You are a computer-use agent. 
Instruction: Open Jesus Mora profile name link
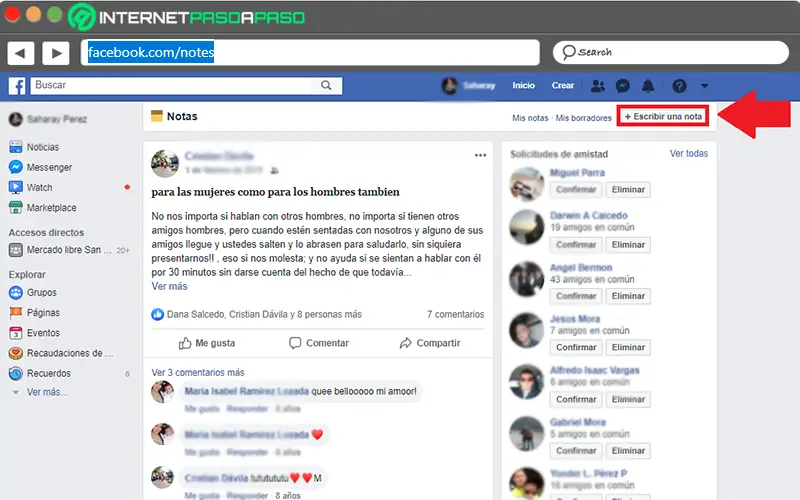pos(574,319)
